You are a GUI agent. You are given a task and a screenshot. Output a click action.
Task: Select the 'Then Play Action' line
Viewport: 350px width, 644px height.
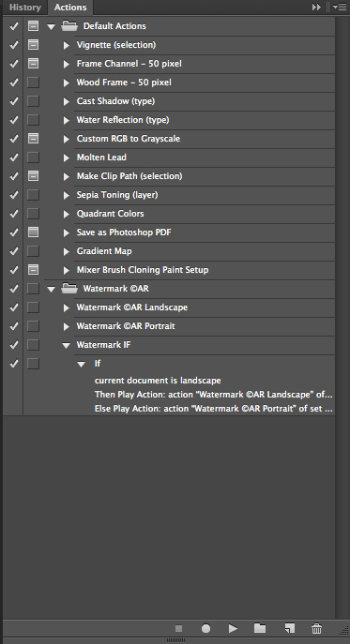(213, 395)
